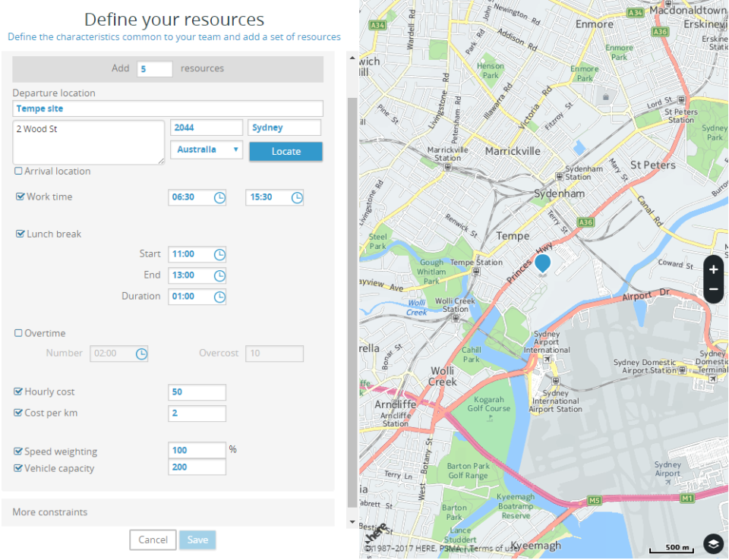The width and height of the screenshot is (729, 560).
Task: Click the blue location marker on map
Action: pyautogui.click(x=542, y=264)
